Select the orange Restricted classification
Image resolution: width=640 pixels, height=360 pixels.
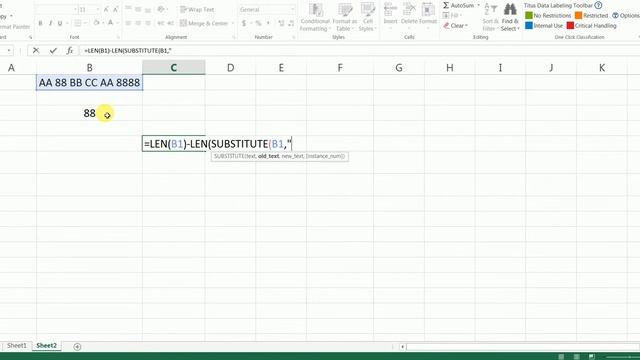(x=591, y=16)
